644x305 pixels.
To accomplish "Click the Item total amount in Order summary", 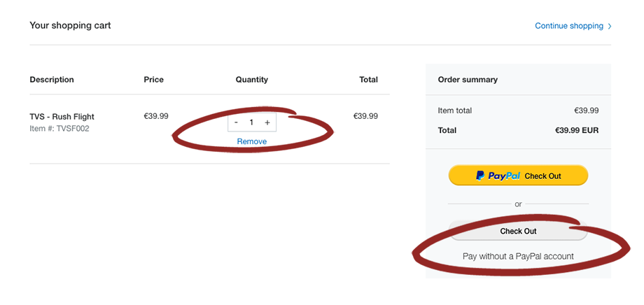I will tap(586, 111).
